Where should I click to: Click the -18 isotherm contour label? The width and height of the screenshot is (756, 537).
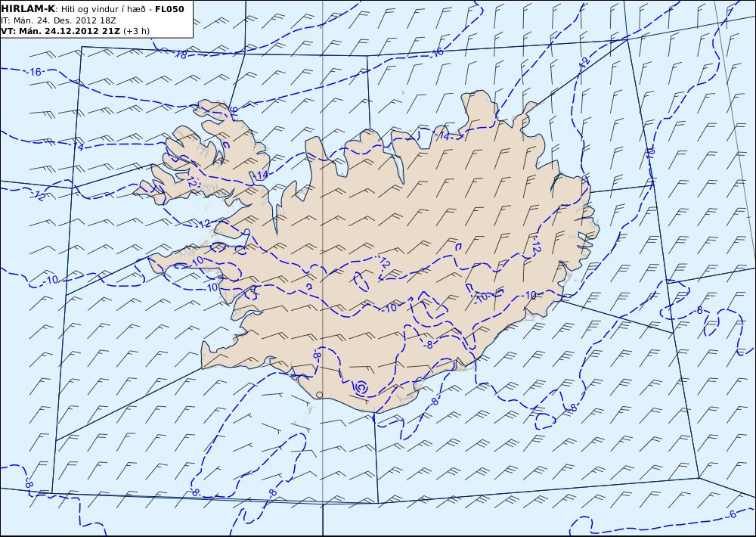coord(181,54)
